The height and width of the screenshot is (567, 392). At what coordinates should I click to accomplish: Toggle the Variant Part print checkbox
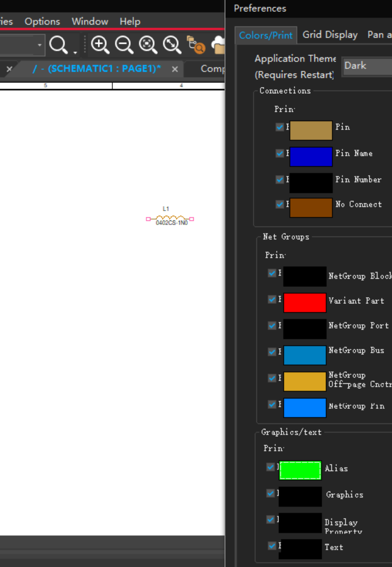click(272, 299)
